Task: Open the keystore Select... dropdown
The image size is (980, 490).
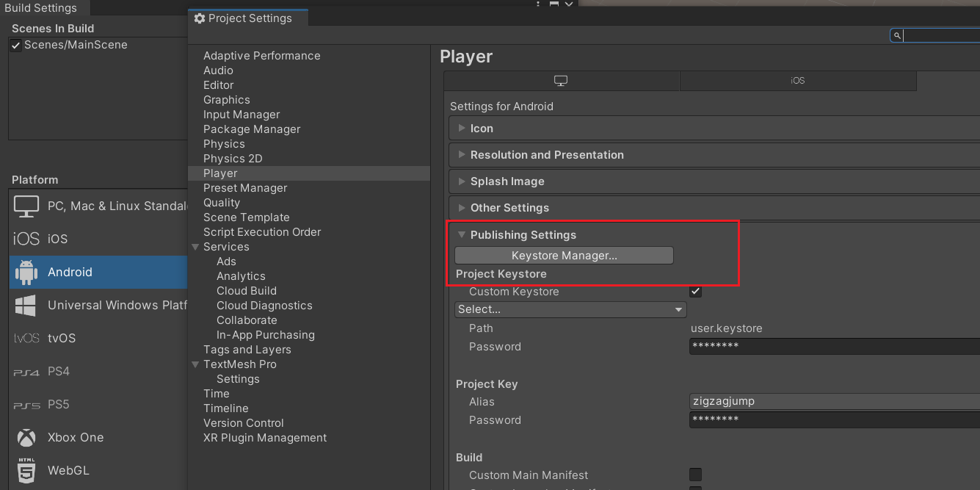Action: click(570, 309)
